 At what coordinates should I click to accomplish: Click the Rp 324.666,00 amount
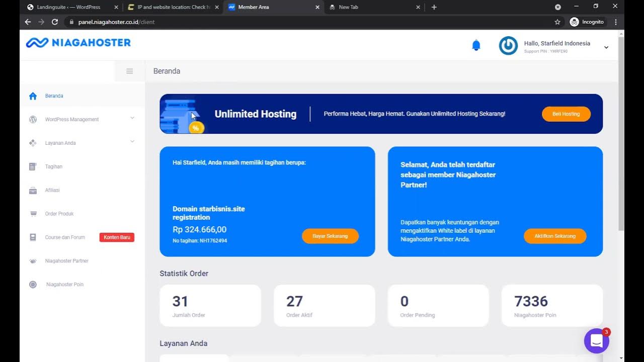tap(200, 230)
